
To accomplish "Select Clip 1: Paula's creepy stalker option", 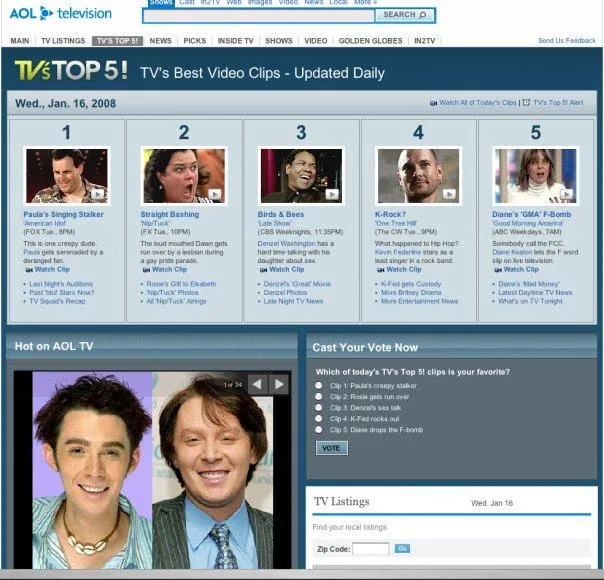I will coord(319,385).
